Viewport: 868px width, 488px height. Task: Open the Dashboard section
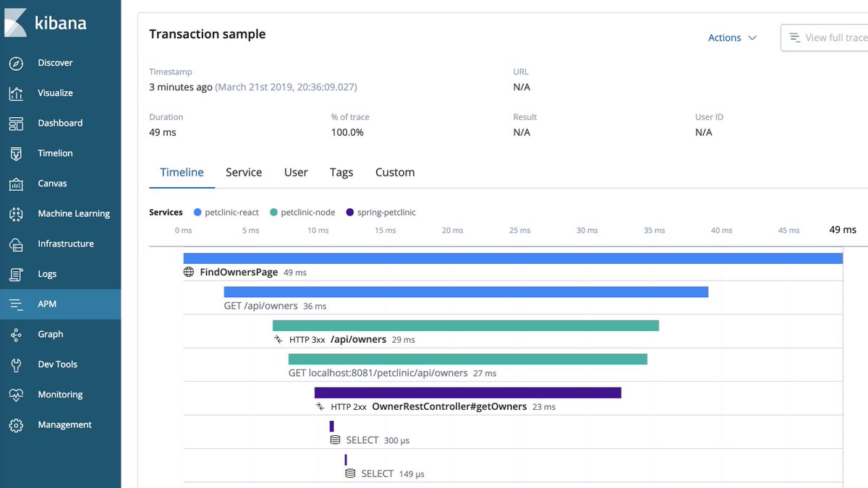(x=16, y=123)
